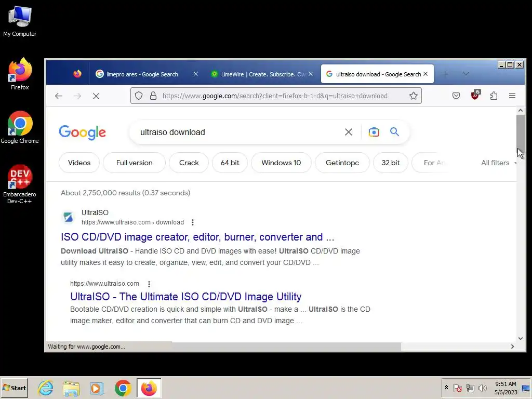
Task: Stop the page loading with the X button
Action: pyautogui.click(x=96, y=96)
